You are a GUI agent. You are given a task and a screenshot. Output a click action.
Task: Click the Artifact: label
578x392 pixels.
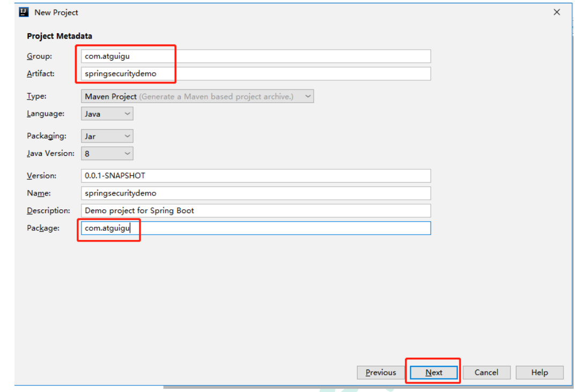pyautogui.click(x=41, y=73)
